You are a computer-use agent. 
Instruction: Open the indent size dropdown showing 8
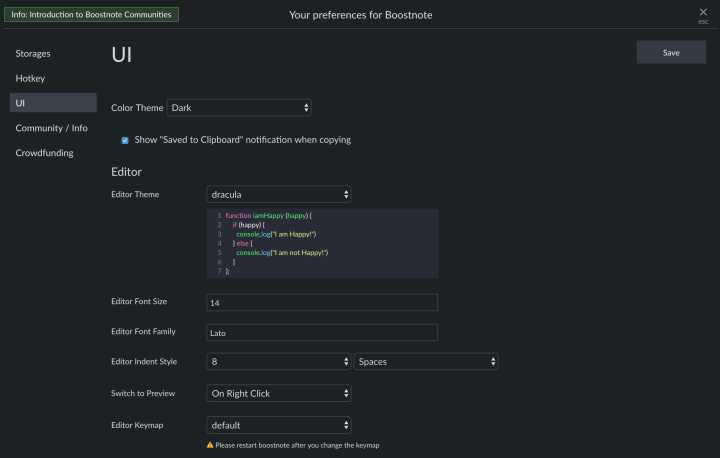tap(279, 362)
